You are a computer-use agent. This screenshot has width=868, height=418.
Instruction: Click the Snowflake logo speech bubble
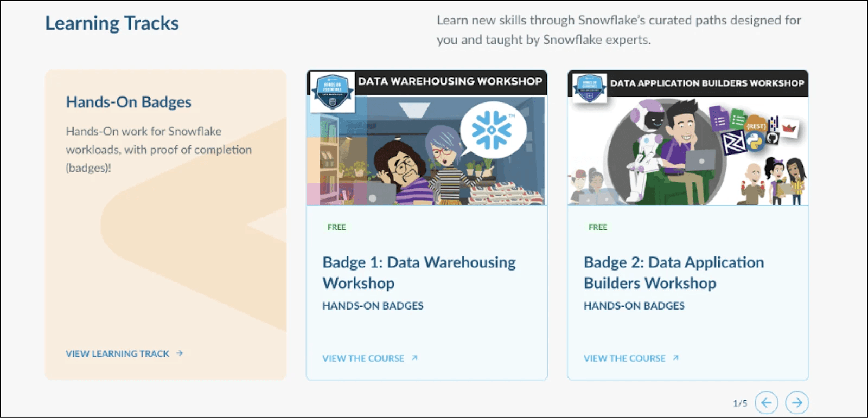(493, 130)
